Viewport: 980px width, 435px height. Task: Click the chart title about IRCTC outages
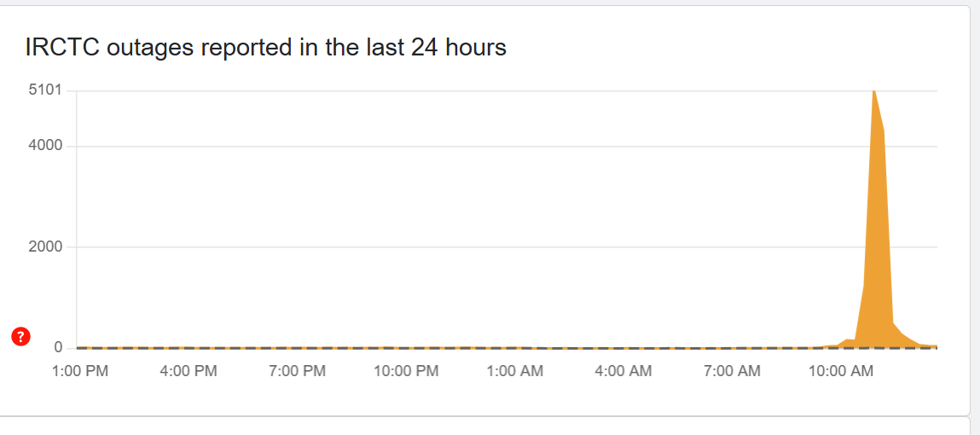coord(266,48)
